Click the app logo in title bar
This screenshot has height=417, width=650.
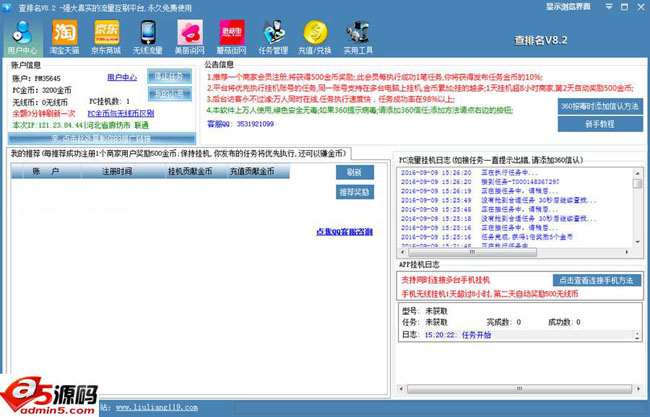coord(7,7)
